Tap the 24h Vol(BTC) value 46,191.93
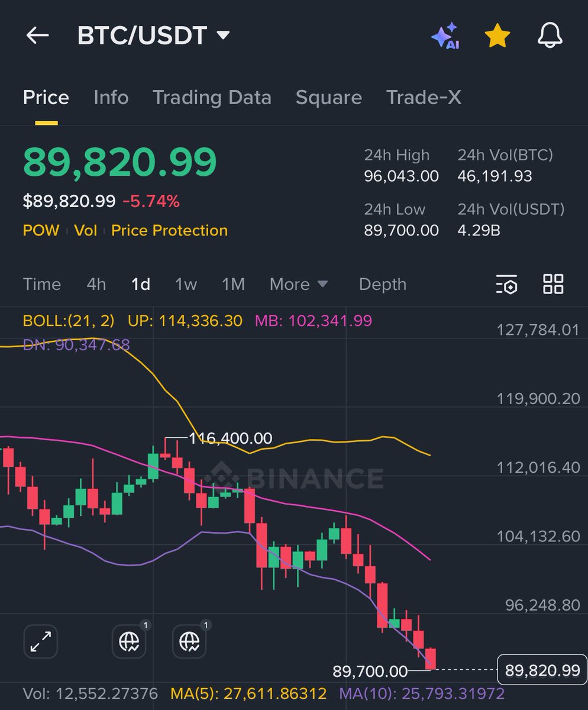Viewport: 588px width, 710px height. point(495,176)
